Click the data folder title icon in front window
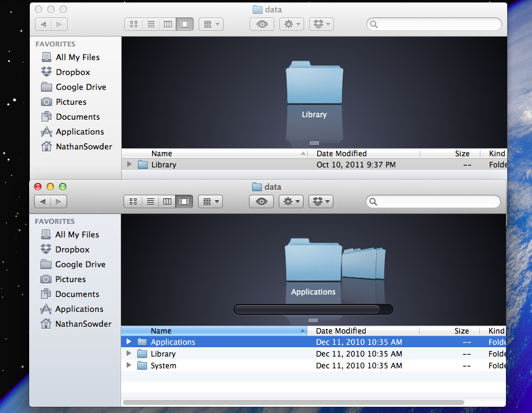 [257, 187]
